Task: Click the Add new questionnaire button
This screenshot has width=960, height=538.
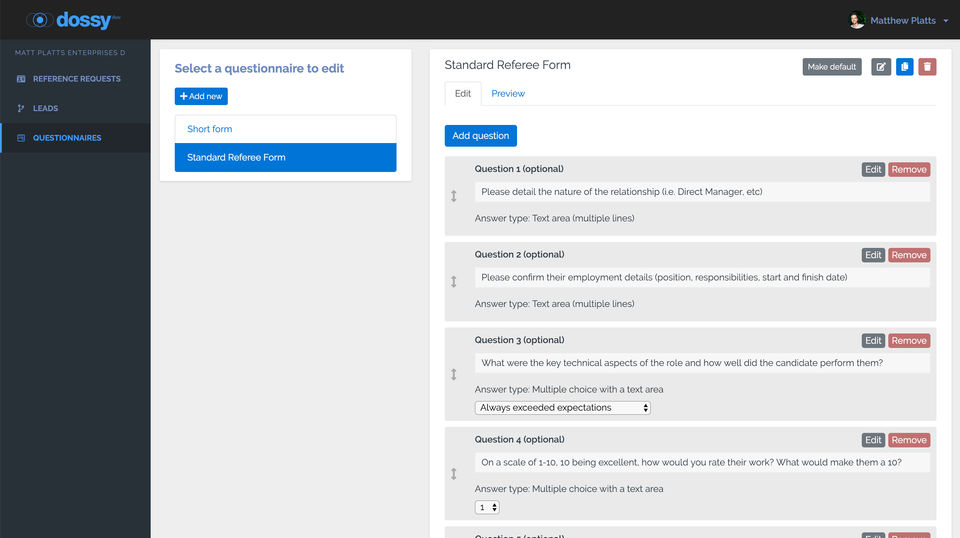Action: coord(201,96)
